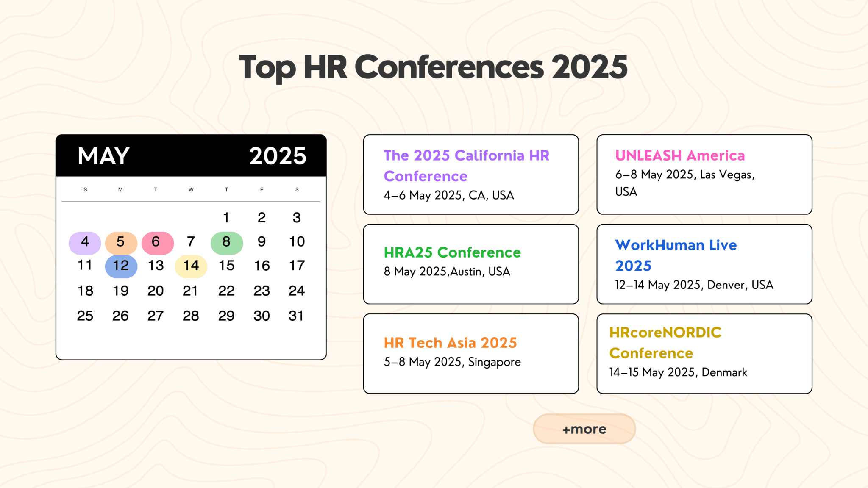Click the blue-highlighted date 12
Image resolution: width=868 pixels, height=488 pixels.
click(120, 266)
